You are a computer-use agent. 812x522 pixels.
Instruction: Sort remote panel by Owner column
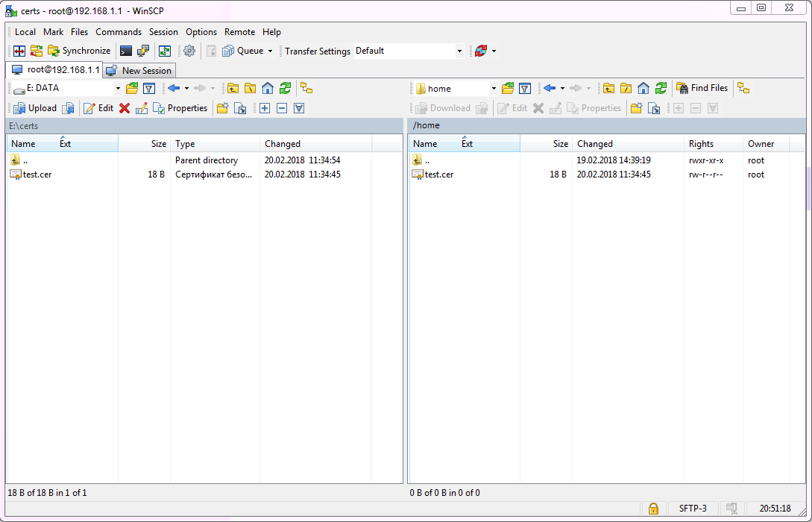tap(766, 144)
